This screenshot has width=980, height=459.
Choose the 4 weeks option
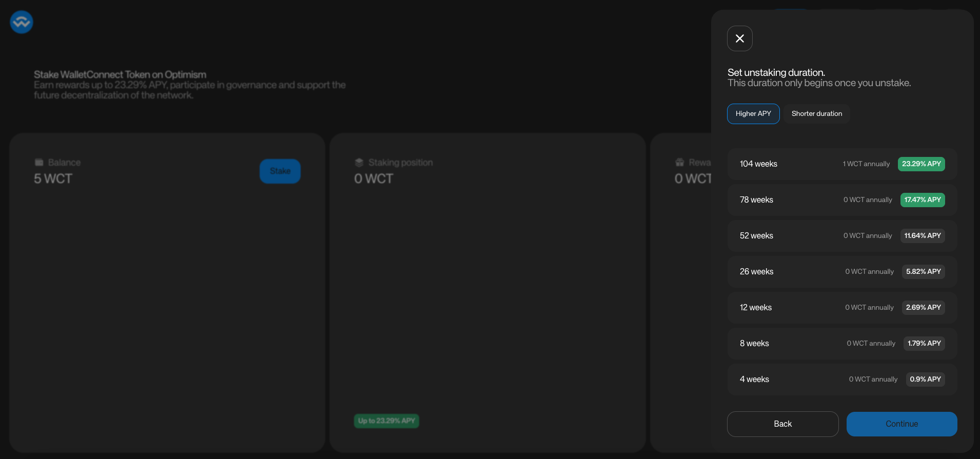pos(842,380)
